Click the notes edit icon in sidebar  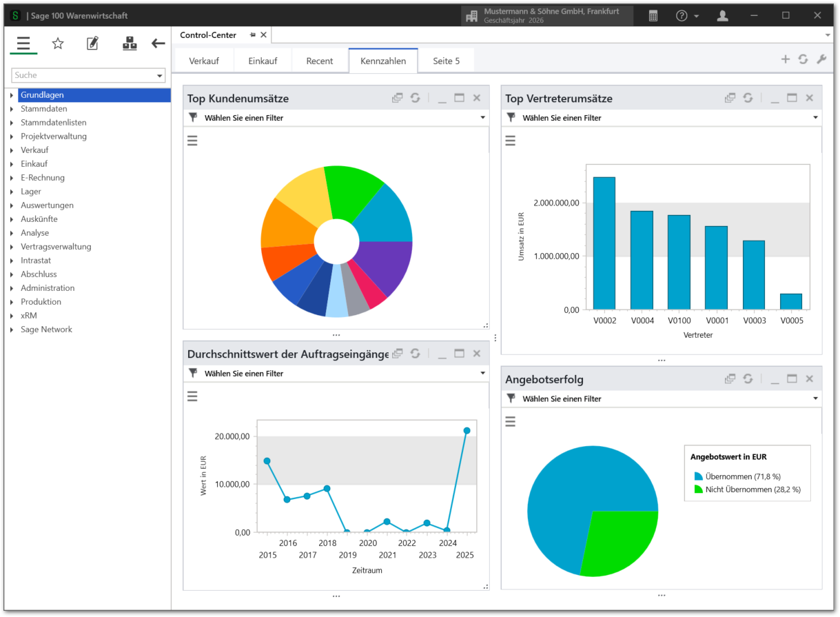click(x=92, y=43)
